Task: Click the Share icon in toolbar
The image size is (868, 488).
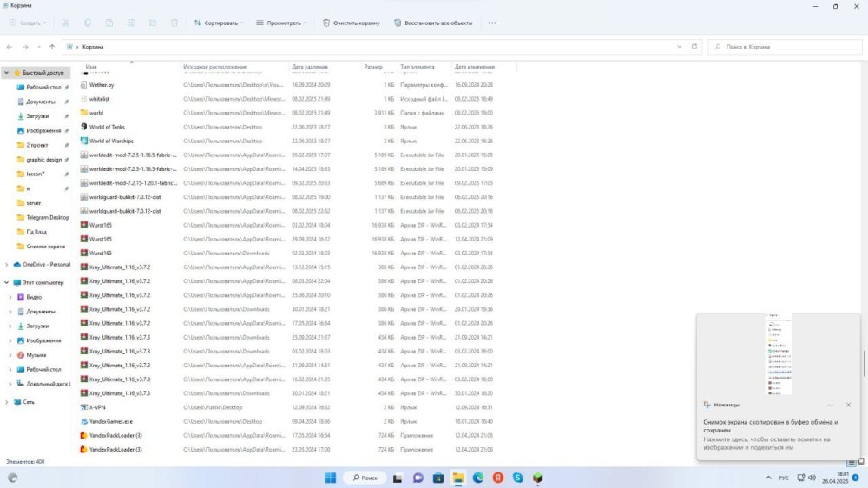Action: [153, 23]
